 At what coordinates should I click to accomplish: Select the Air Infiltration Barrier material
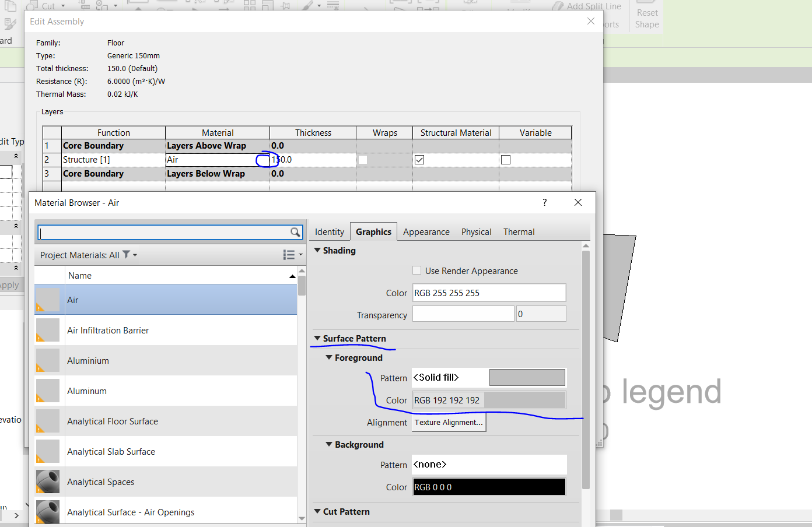[166, 330]
